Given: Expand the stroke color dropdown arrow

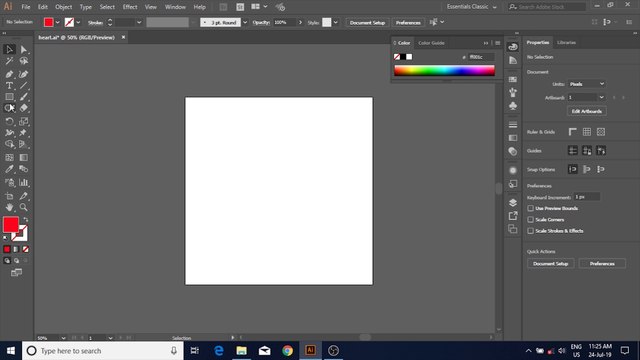Looking at the screenshot, I should pyautogui.click(x=78, y=22).
